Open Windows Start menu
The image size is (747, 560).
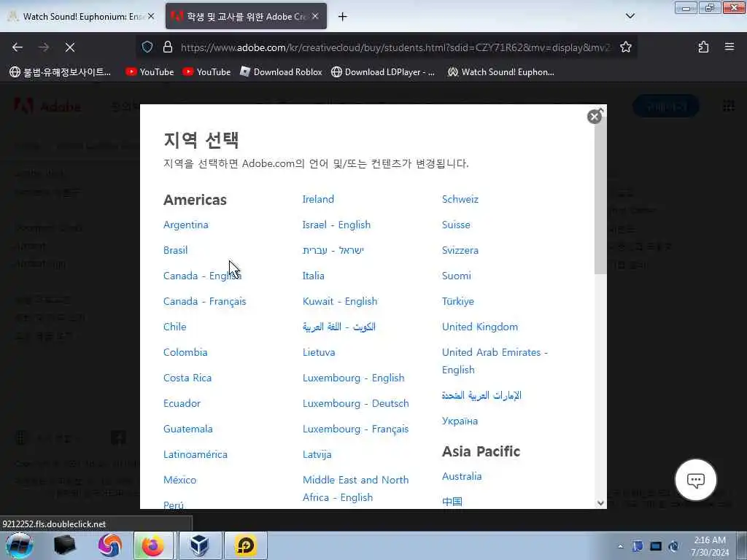point(19,545)
